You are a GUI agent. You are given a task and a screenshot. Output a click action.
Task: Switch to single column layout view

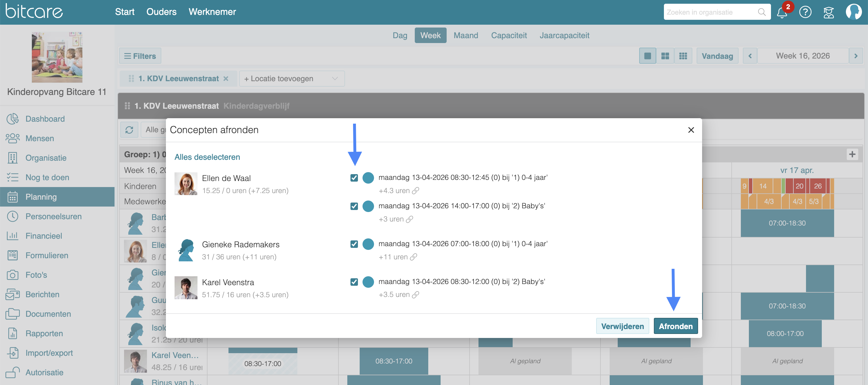(x=647, y=56)
